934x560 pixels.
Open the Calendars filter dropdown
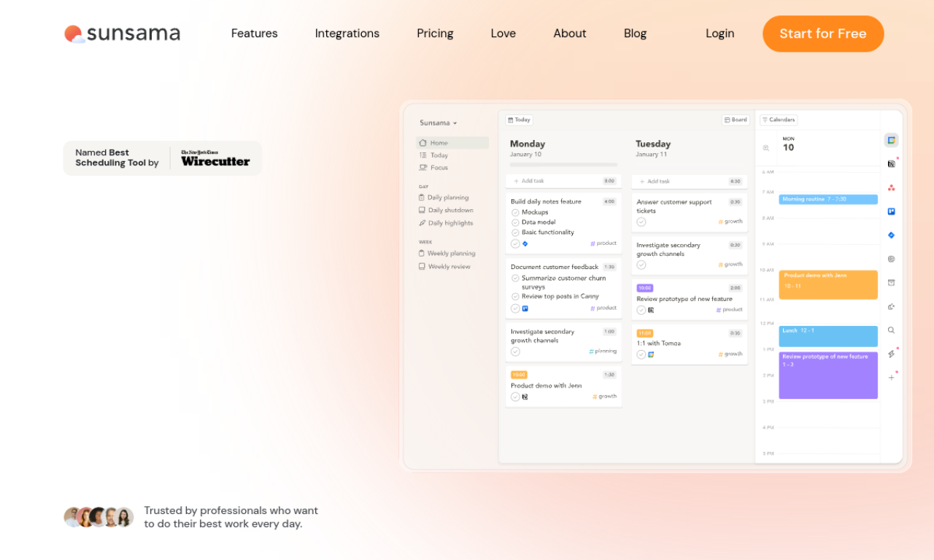tap(779, 120)
